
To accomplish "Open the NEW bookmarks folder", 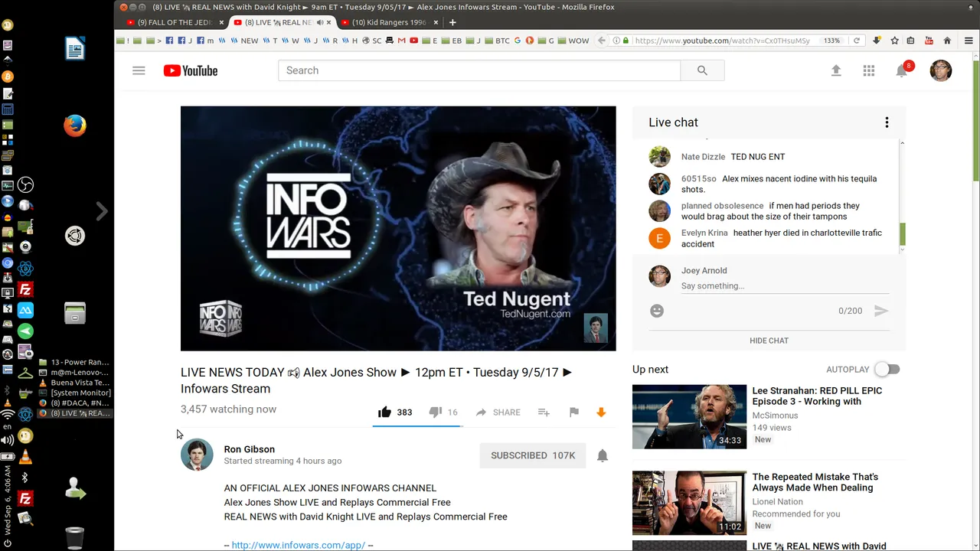I will point(244,41).
